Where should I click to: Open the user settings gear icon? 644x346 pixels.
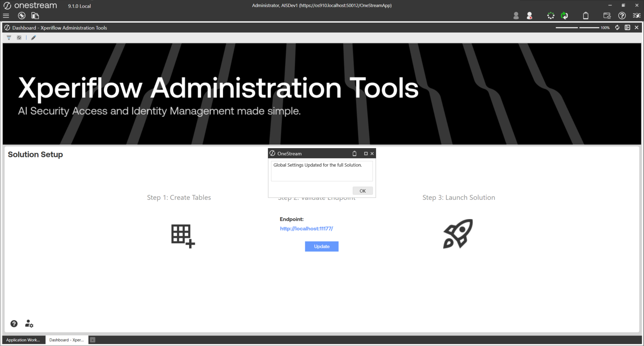(x=29, y=324)
